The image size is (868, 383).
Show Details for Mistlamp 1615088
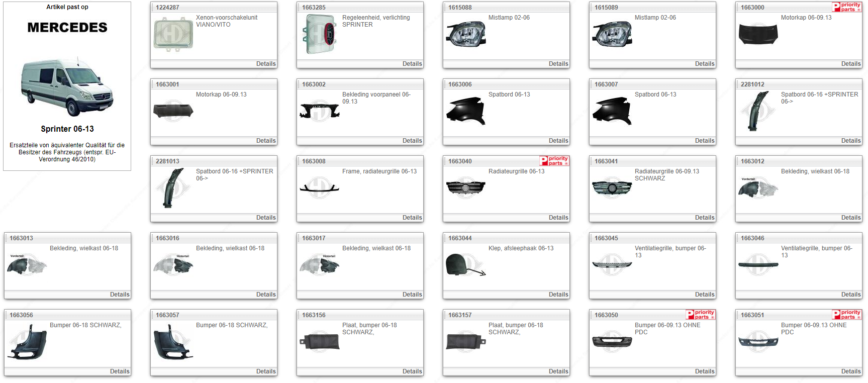click(558, 64)
